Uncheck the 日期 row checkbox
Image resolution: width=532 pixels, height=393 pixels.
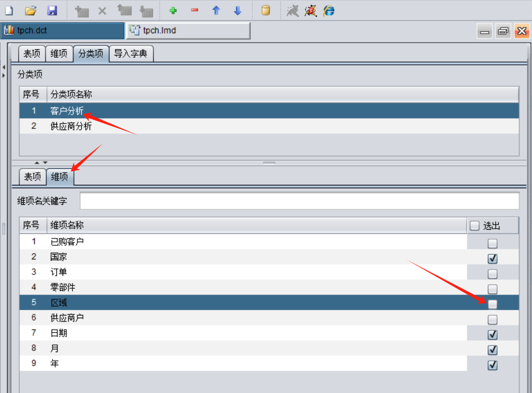tap(492, 334)
